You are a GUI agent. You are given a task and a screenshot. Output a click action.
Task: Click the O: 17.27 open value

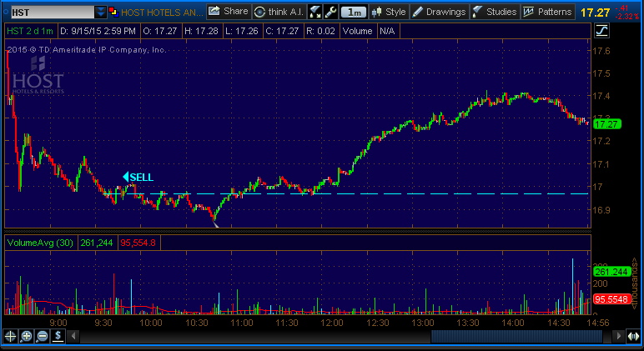160,31
